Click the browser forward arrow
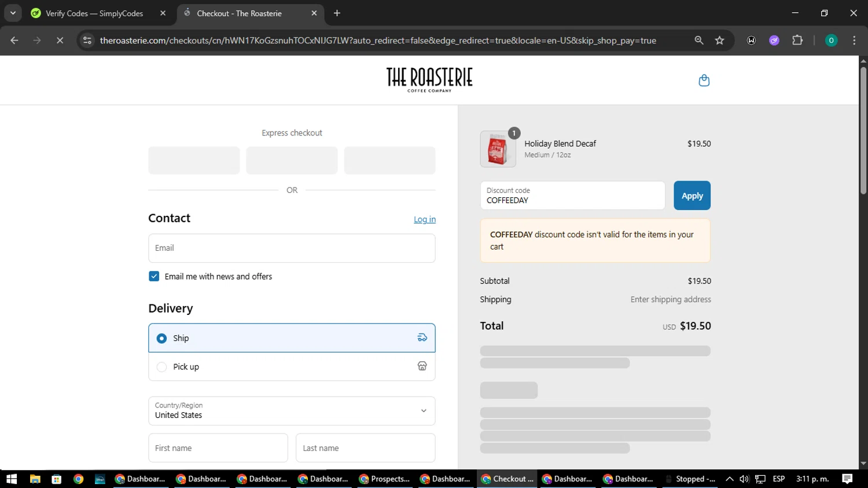This screenshot has height=488, width=868. click(37, 41)
